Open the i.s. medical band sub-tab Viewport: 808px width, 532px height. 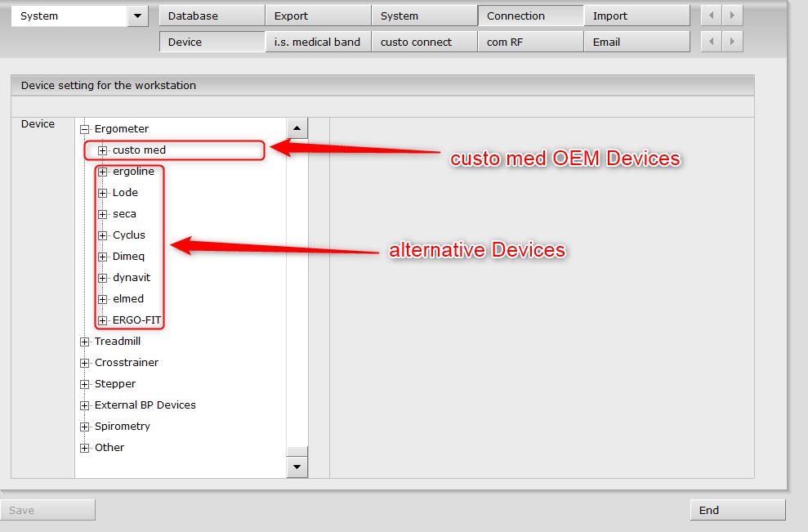click(319, 42)
